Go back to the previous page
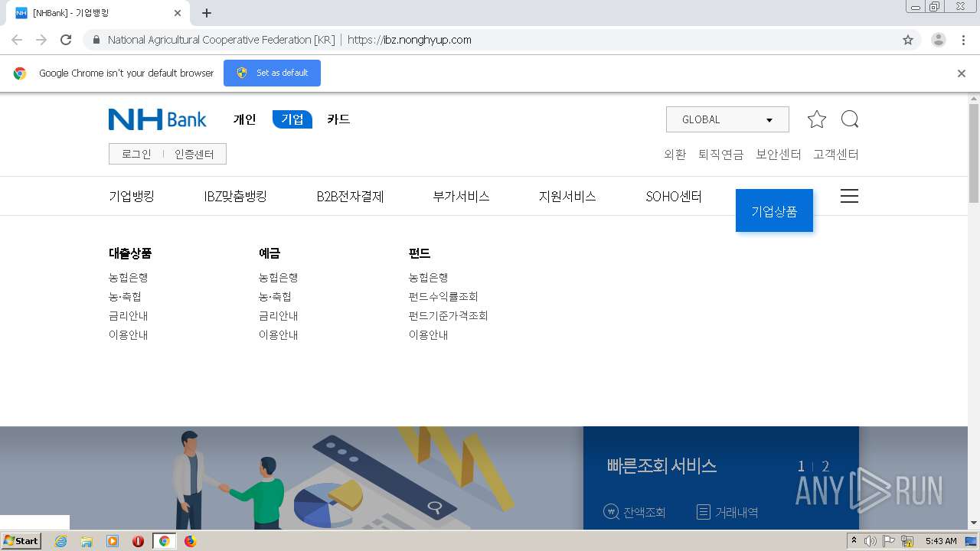The width and height of the screenshot is (980, 551). pyautogui.click(x=17, y=40)
